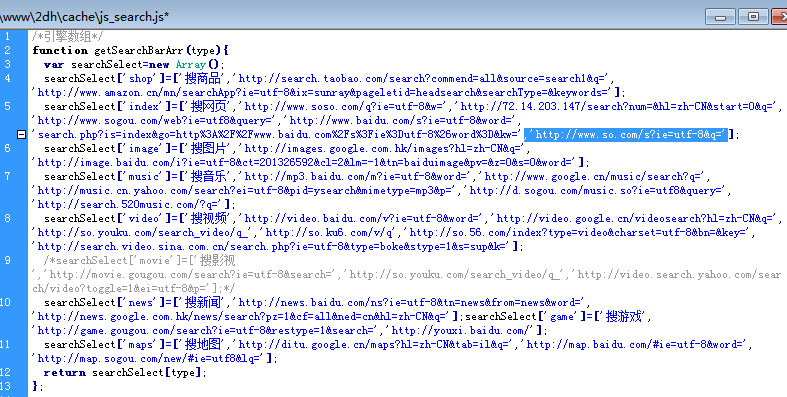Click the '搜游戏' string
The width and height of the screenshot is (787, 397).
tap(624, 316)
